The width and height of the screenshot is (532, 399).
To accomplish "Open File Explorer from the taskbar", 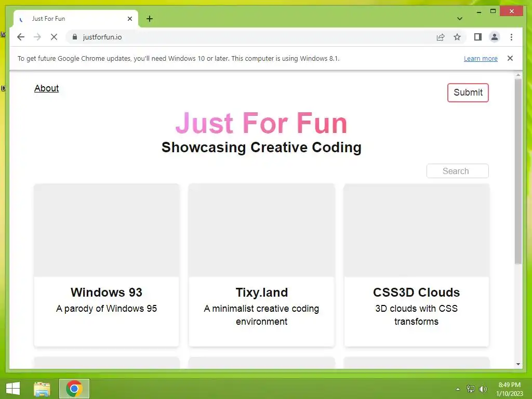I will coord(42,389).
